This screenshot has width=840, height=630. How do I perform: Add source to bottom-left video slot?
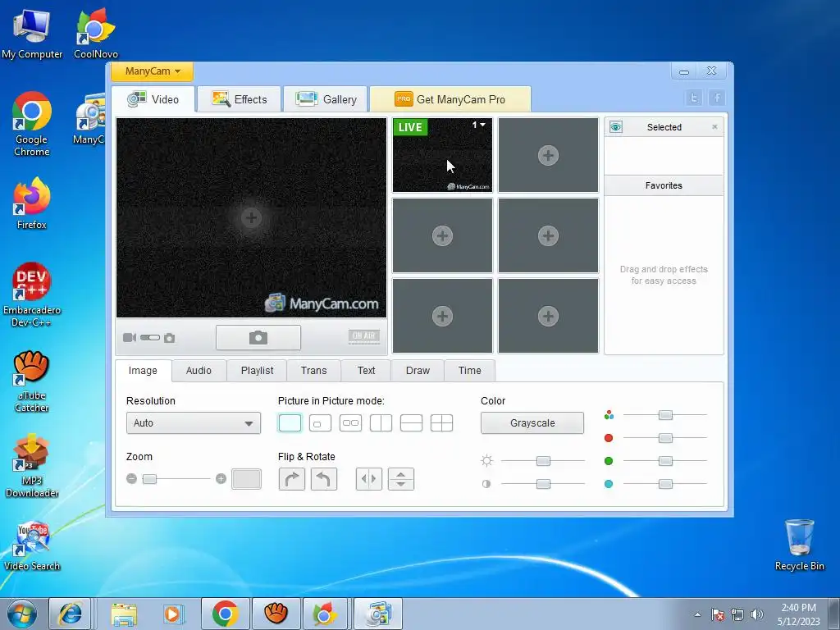click(442, 316)
